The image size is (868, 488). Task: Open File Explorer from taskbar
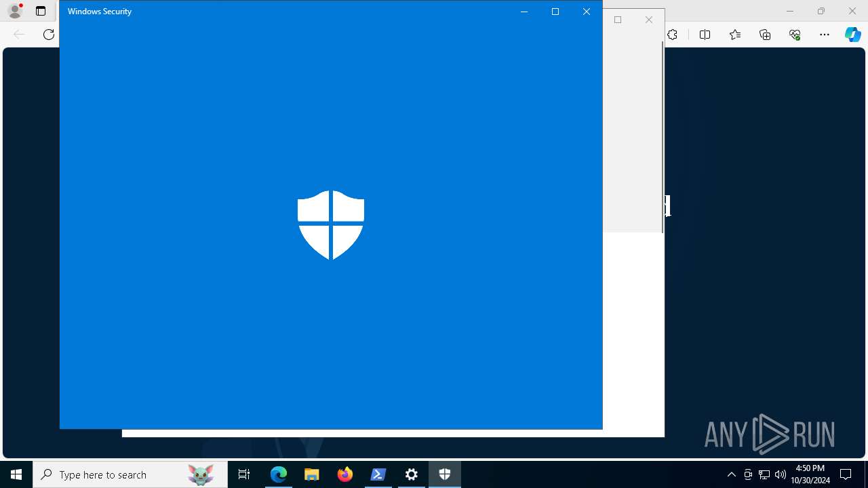pos(312,474)
